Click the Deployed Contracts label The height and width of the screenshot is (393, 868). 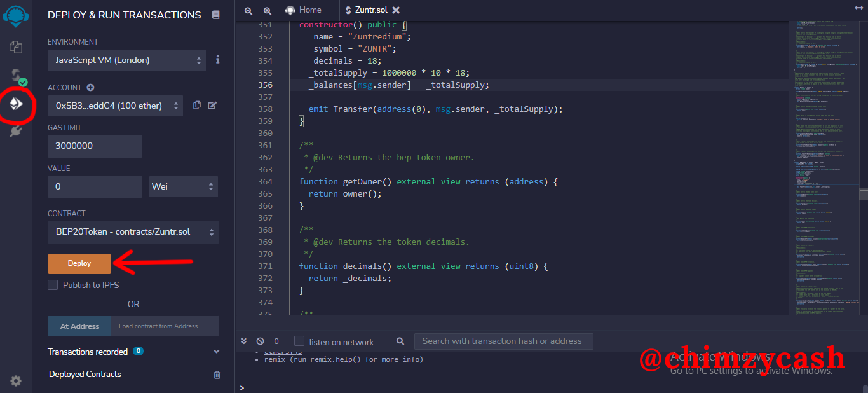pyautogui.click(x=85, y=375)
